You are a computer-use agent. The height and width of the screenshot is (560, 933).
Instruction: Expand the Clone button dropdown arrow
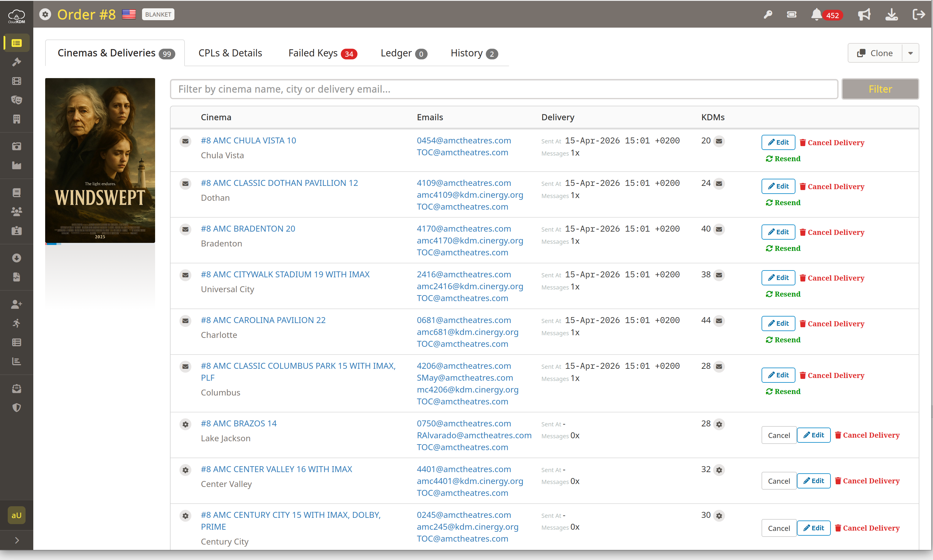910,53
